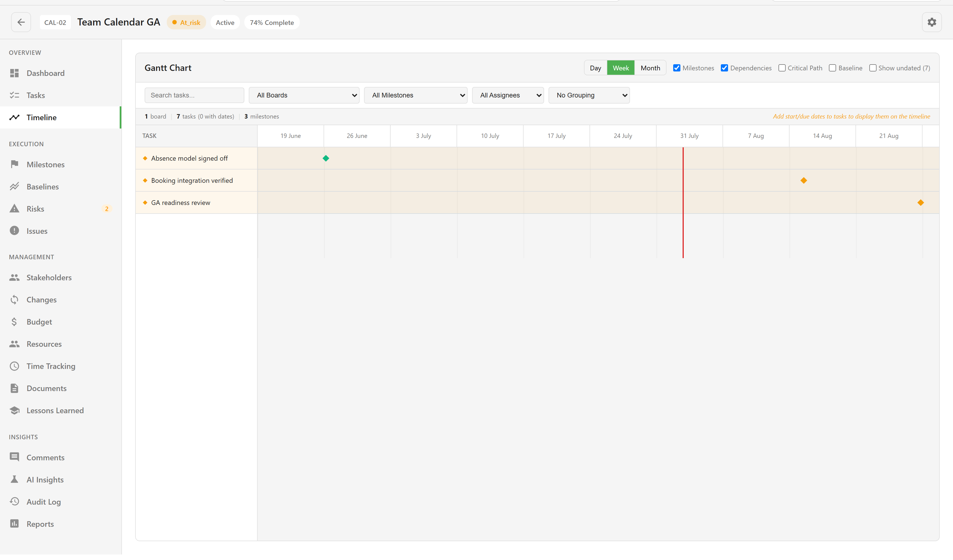
Task: Click the CAL-02 project code badge
Action: pos(55,22)
